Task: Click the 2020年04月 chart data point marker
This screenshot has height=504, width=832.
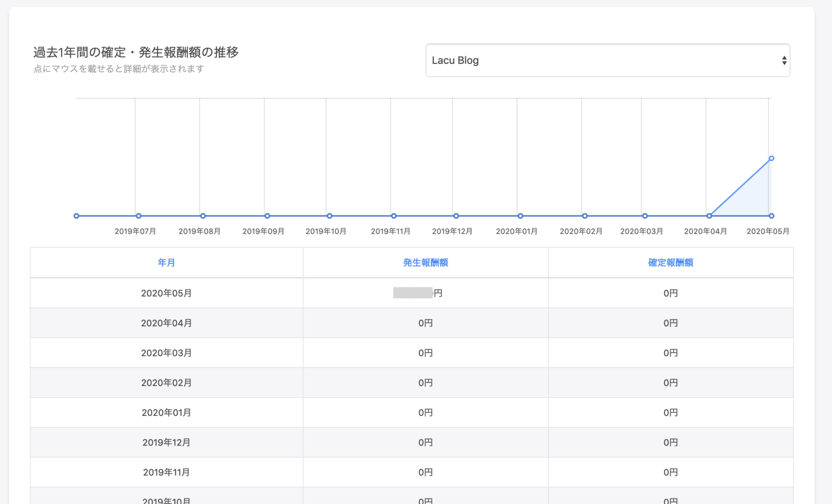Action: pos(709,215)
